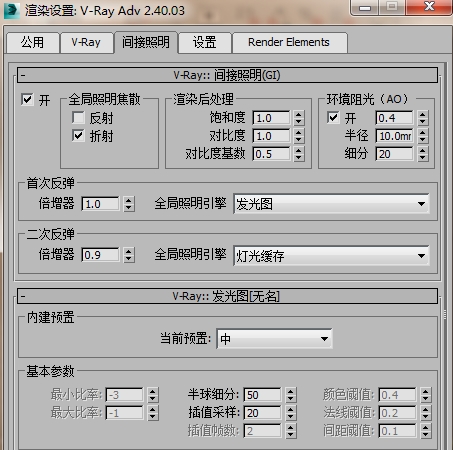Click the 插值帧数 field showing 2
Viewport: 453px width, 450px height.
click(262, 431)
